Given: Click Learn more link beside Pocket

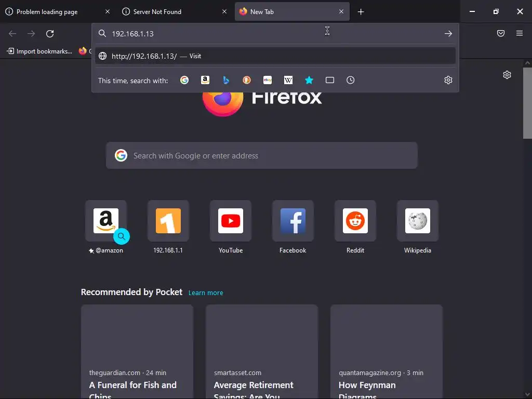Looking at the screenshot, I should point(206,293).
